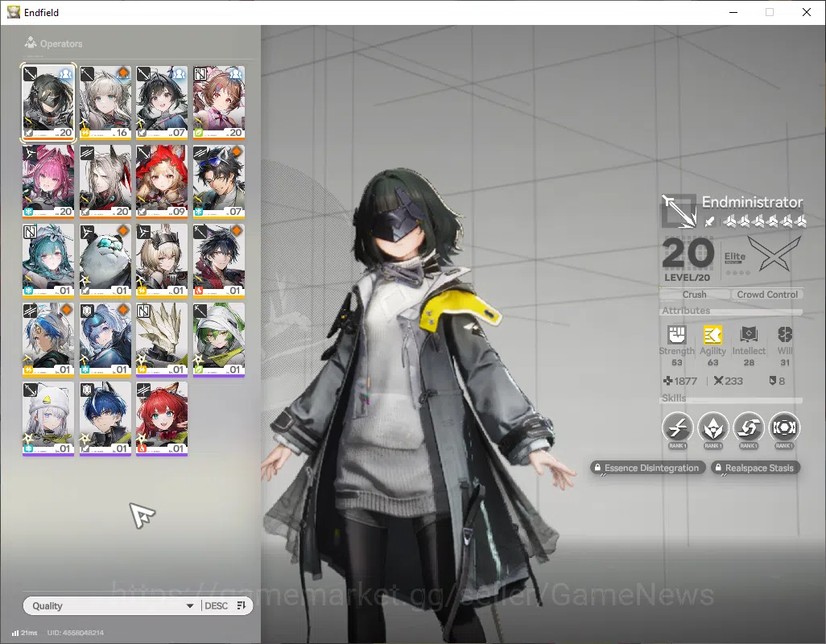Screen dimensions: 826x644
Task: Click the Endministrator name heading
Action: click(x=752, y=202)
